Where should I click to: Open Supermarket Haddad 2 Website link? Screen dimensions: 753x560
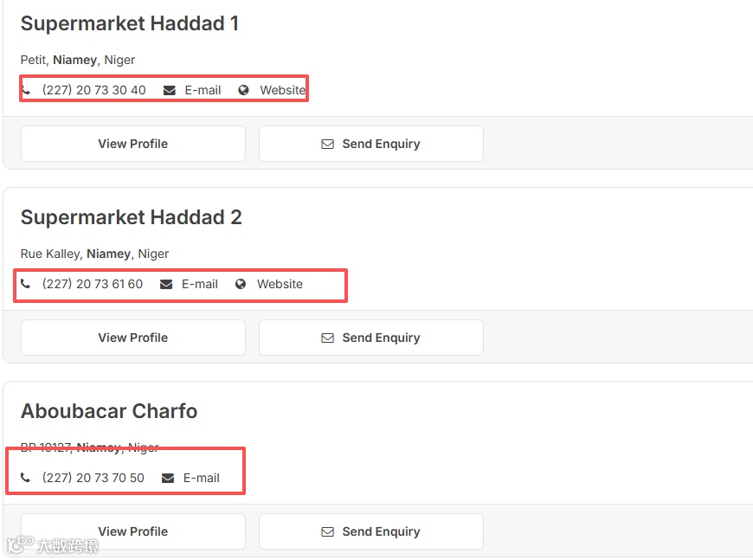pos(280,284)
